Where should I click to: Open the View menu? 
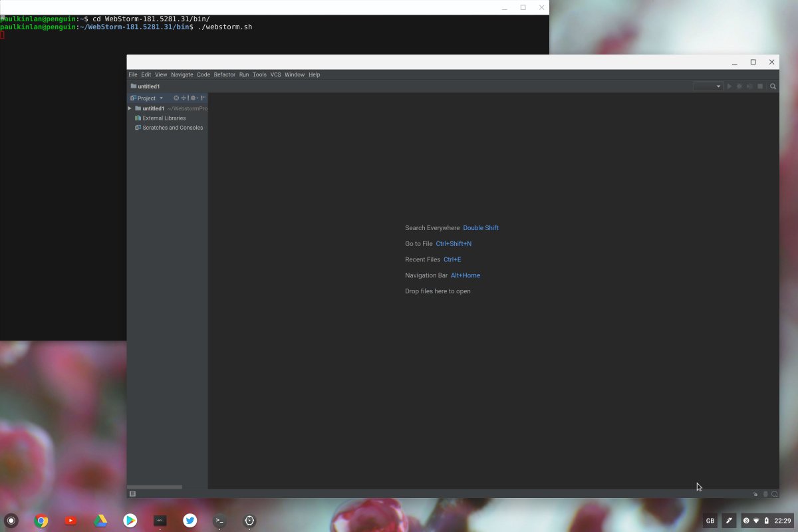(161, 74)
